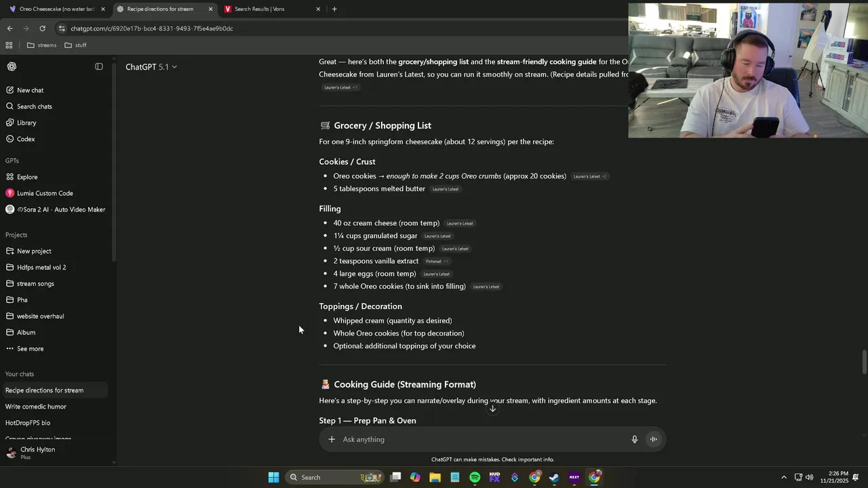Viewport: 868px width, 488px height.
Task: Go back using the browser back arrow
Action: 9,28
